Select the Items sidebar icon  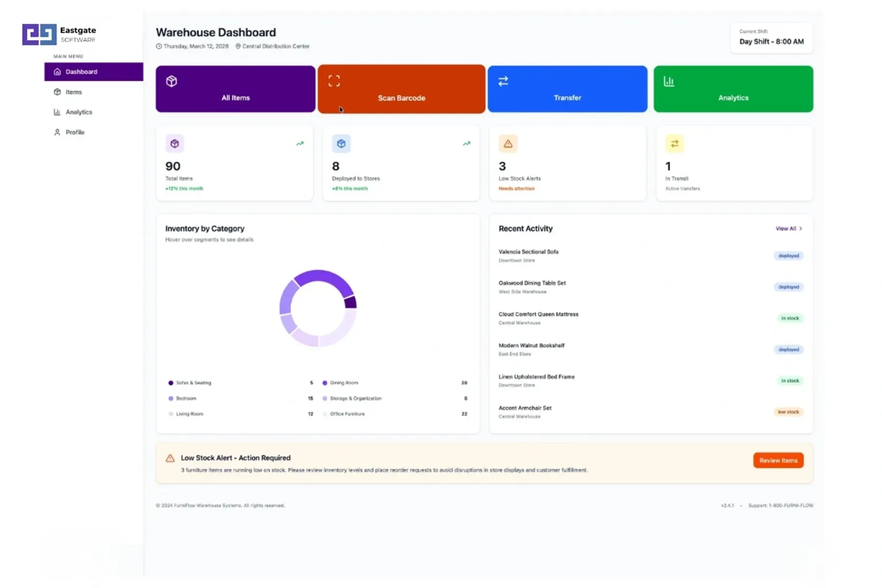57,92
